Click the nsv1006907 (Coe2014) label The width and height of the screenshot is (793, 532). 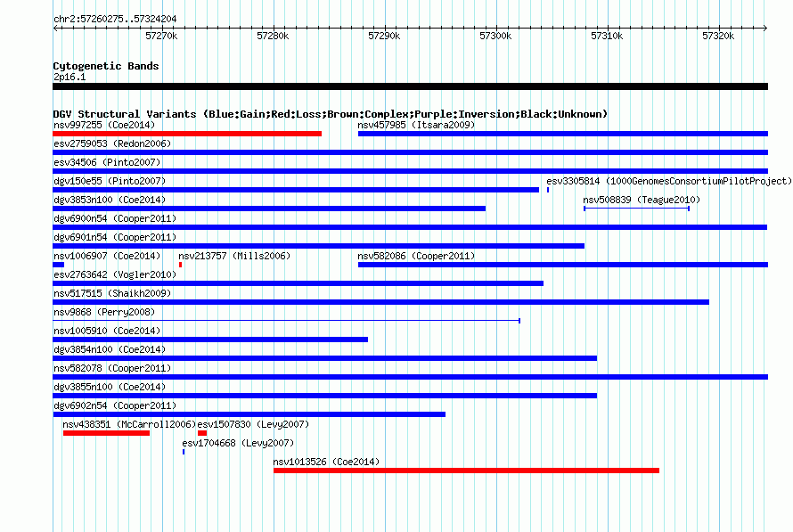[107, 256]
